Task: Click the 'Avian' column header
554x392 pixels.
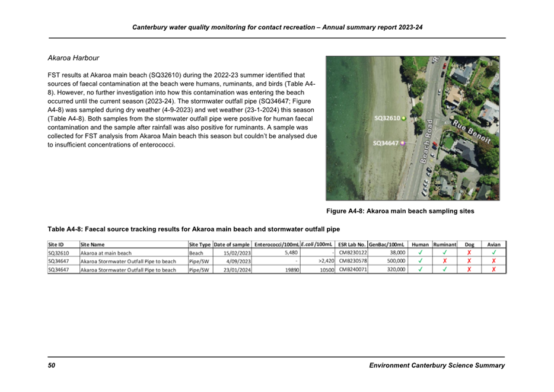Action: (493, 244)
